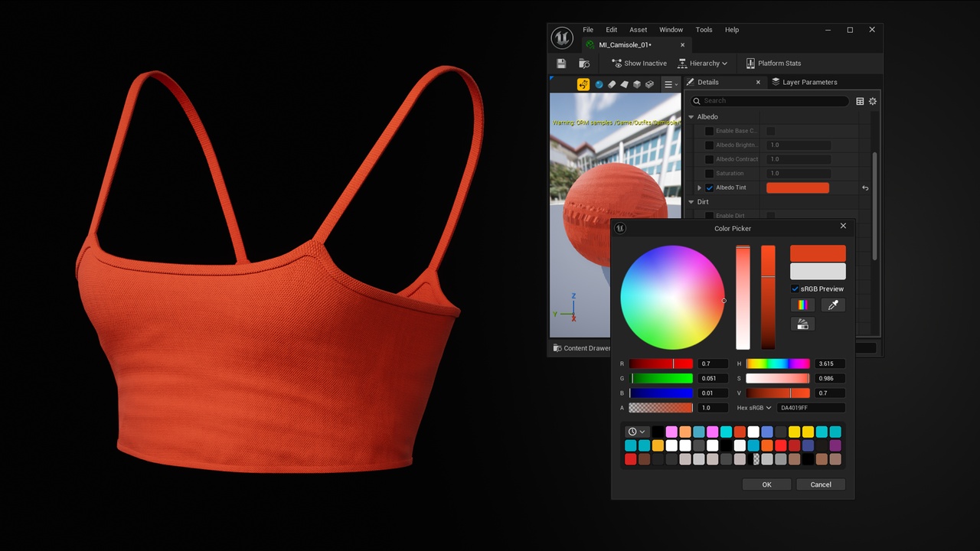Select the custom mesh preview icon
Image resolution: width=980 pixels, height=551 pixels.
pos(649,84)
